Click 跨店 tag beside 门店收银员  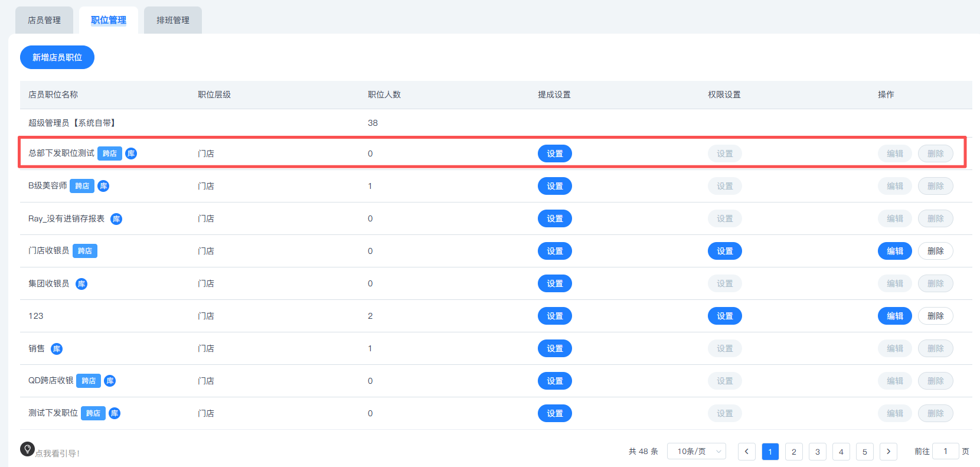pos(85,251)
